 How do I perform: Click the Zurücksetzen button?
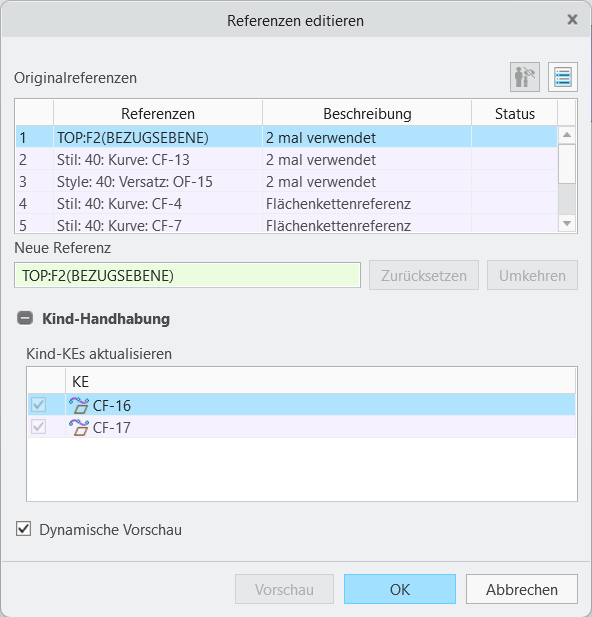tap(424, 275)
